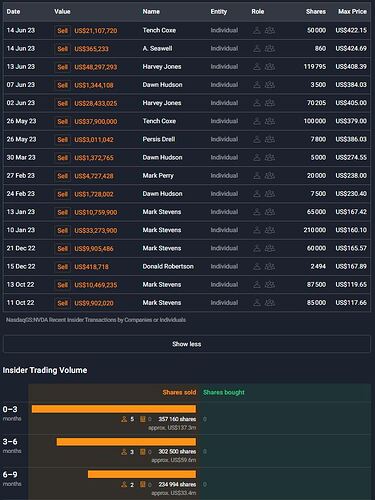Click board group icon in A. Seawell row
Screen dimensions: 375x500
tap(270, 49)
